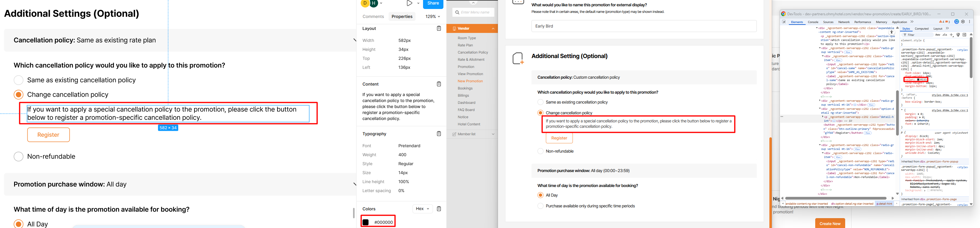Click the DevTools warnings count indicator
This screenshot has height=228, width=980.
941,22
